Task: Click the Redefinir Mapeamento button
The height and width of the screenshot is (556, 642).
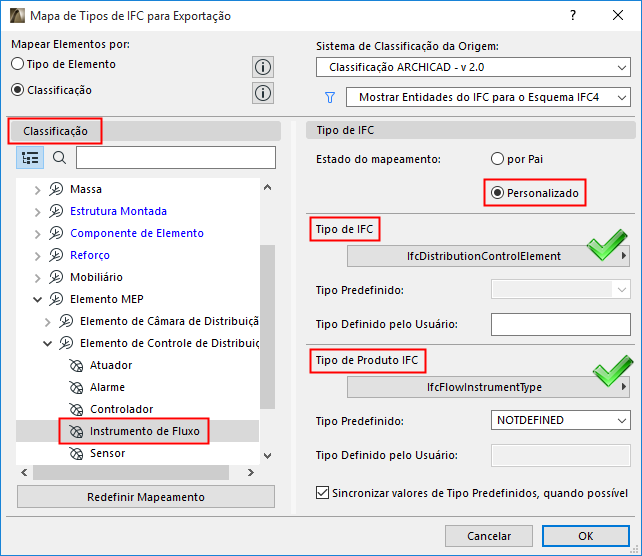Action: coord(146,497)
